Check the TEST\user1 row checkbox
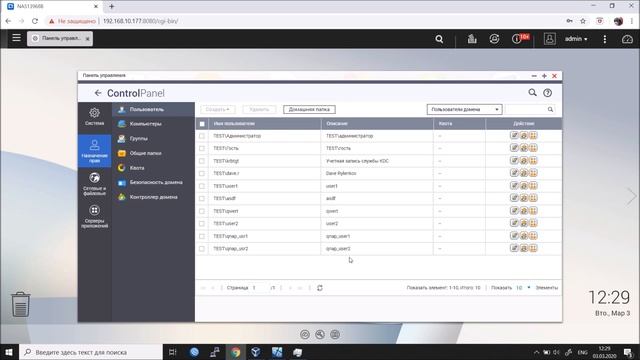640x360 pixels. pyautogui.click(x=202, y=186)
